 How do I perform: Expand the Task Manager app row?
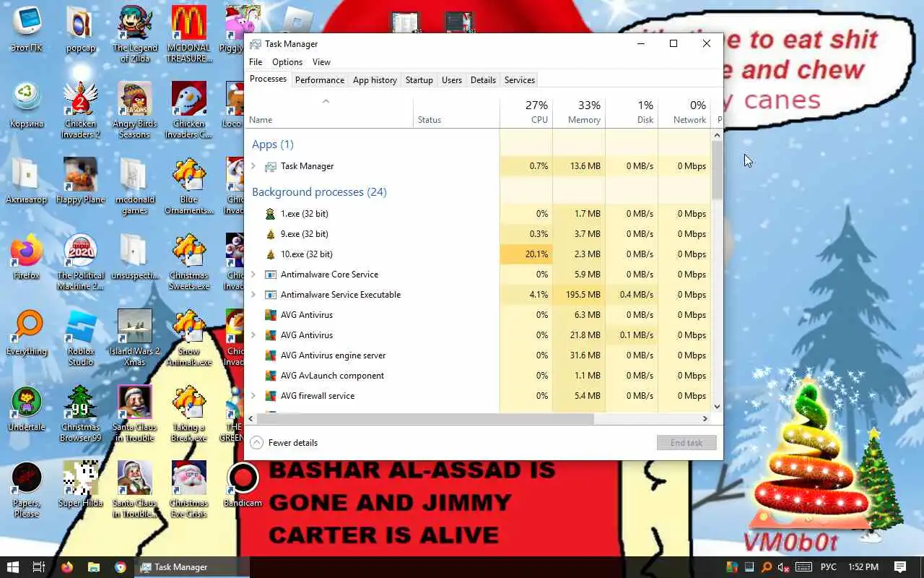click(253, 166)
